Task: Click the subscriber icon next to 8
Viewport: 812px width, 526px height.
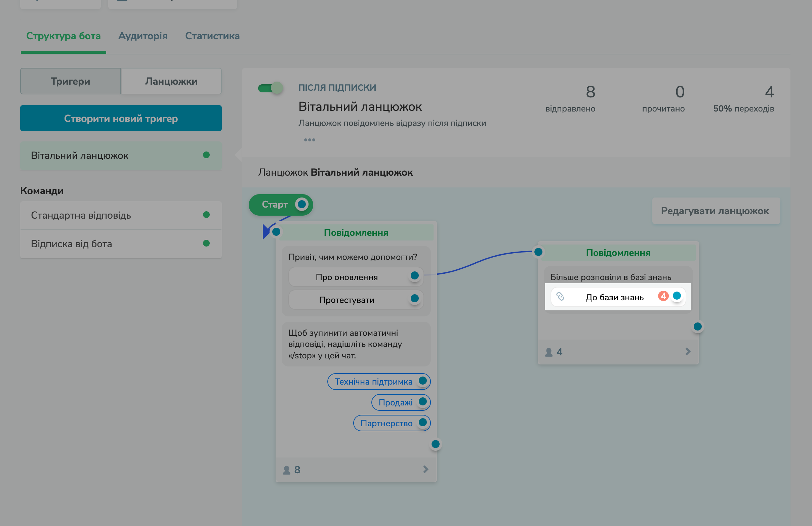Action: (x=287, y=470)
